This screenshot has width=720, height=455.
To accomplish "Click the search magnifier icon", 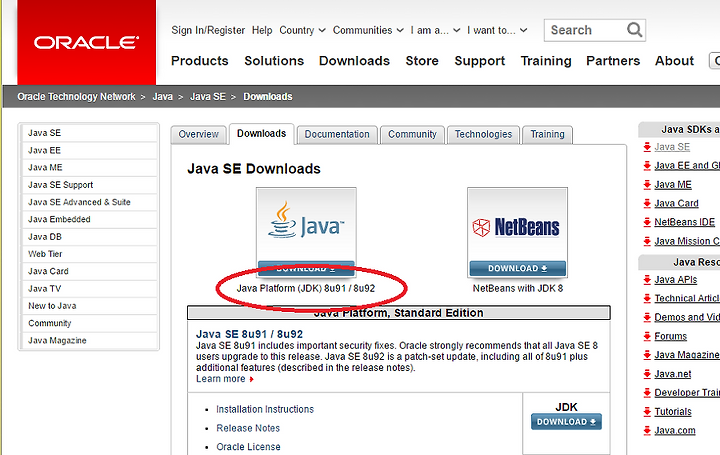I will pyautogui.click(x=634, y=30).
